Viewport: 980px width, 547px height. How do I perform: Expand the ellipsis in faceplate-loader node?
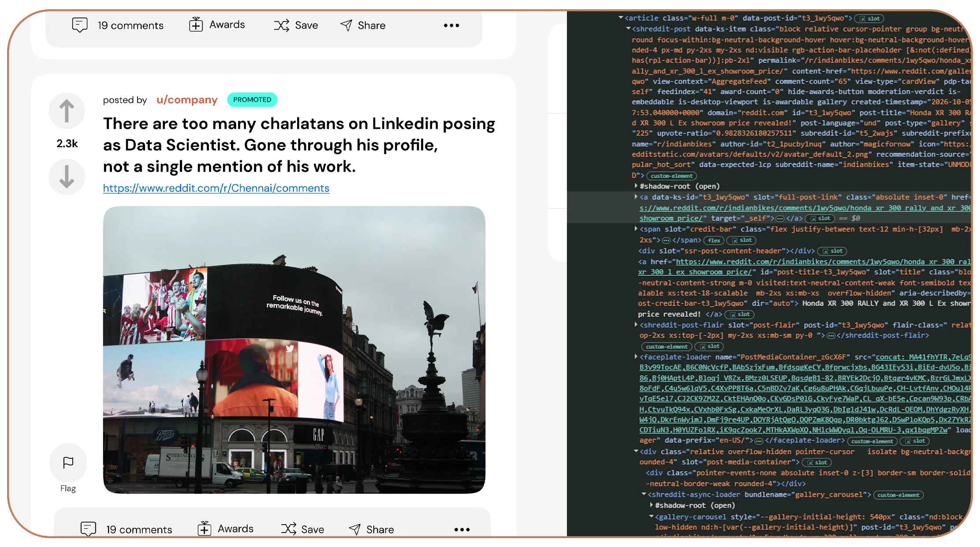coord(759,441)
